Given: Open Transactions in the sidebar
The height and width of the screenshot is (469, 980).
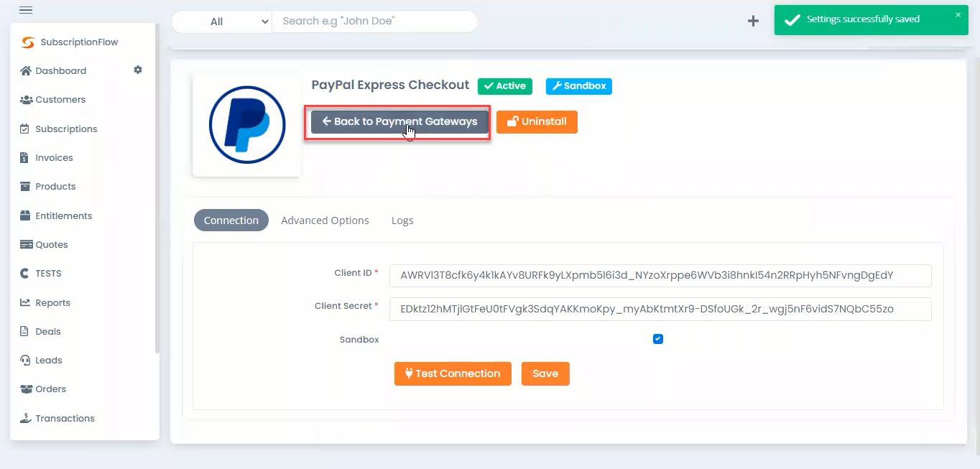Looking at the screenshot, I should 65,419.
